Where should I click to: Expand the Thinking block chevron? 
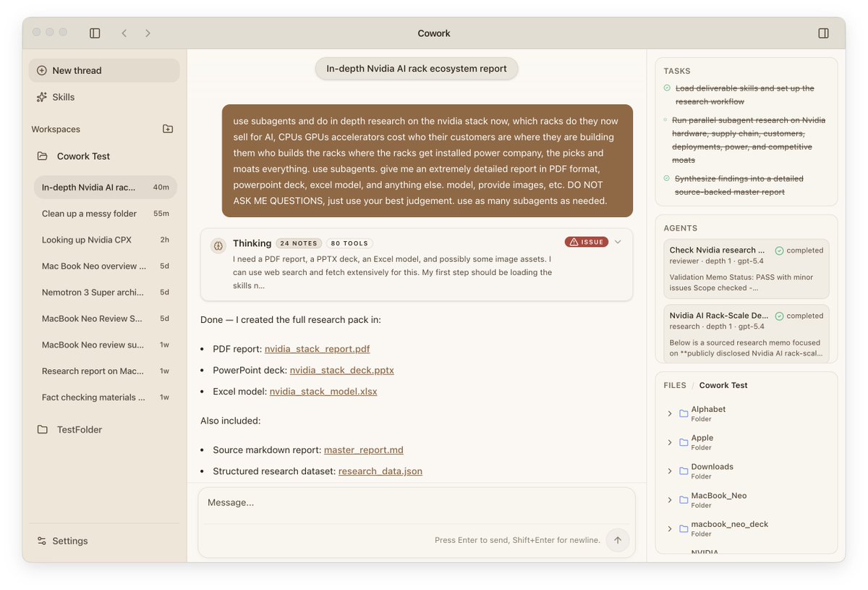(x=618, y=242)
